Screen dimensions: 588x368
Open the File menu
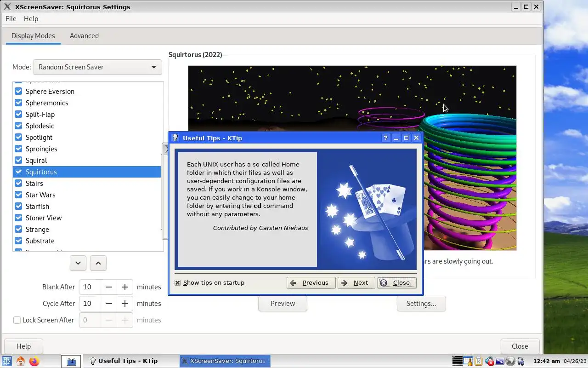click(x=11, y=19)
